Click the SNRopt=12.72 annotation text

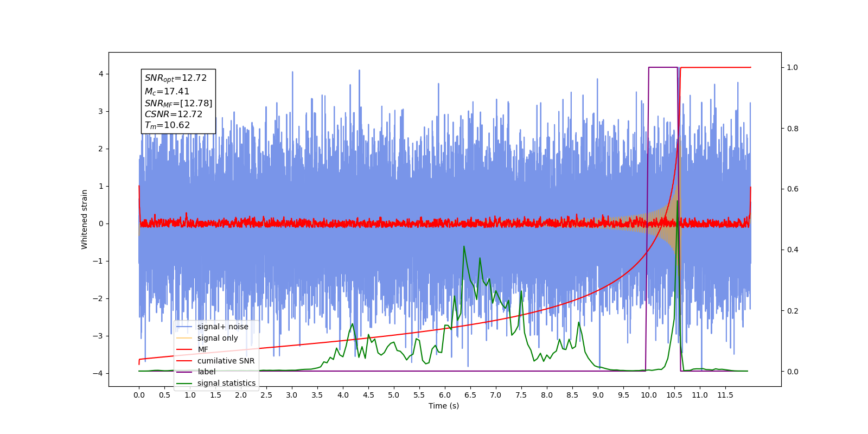click(x=176, y=78)
